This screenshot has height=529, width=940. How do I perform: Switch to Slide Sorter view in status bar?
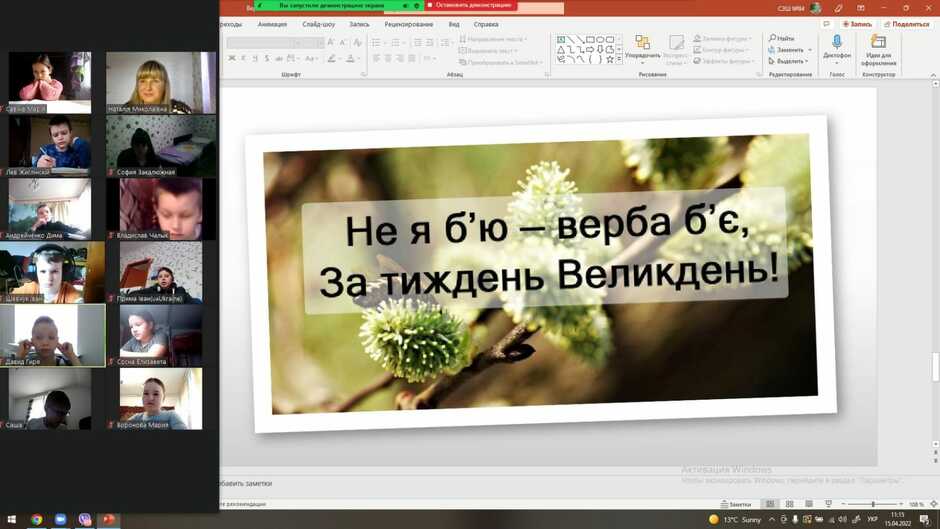790,504
